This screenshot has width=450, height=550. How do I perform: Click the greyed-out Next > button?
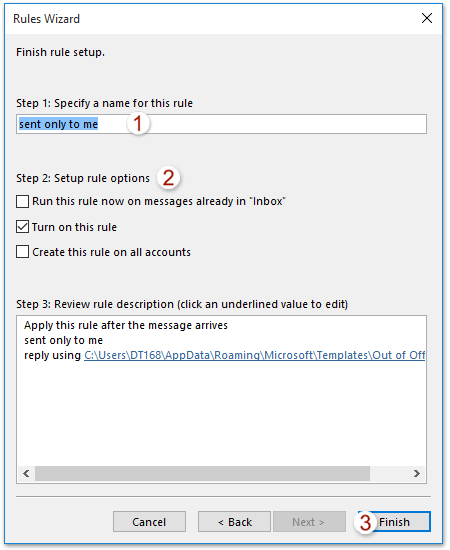tap(309, 522)
